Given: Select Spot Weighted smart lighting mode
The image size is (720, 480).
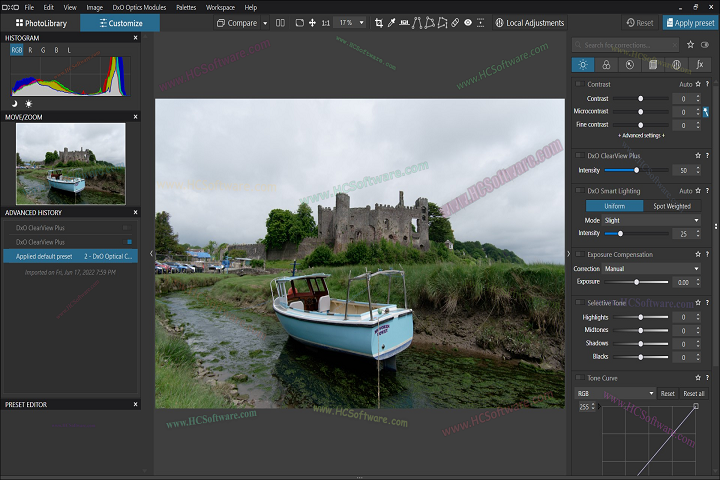Looking at the screenshot, I should coord(672,206).
